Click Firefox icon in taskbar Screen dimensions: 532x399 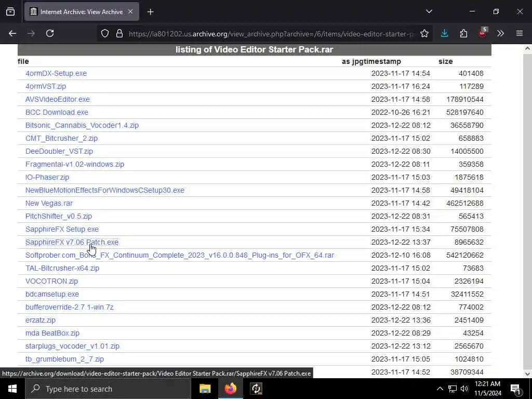[x=230, y=389]
